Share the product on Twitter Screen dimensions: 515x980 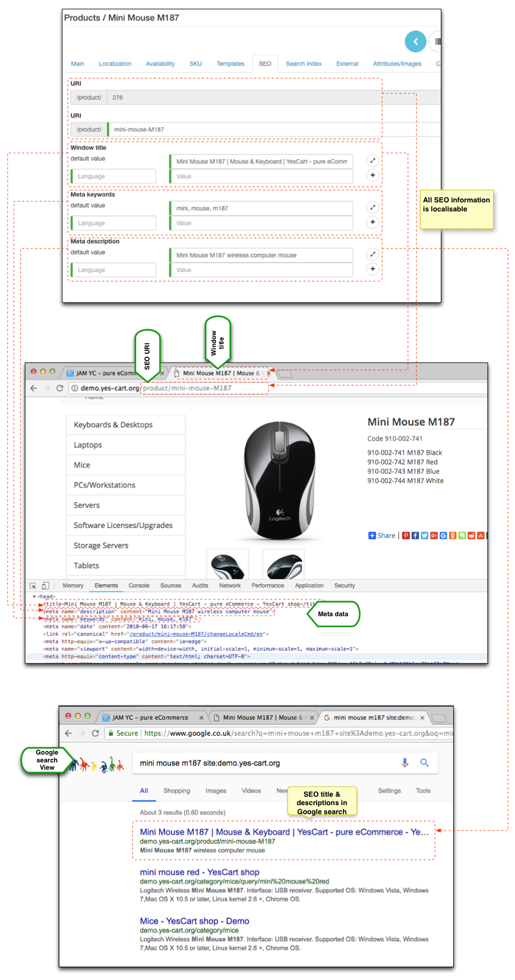424,535
